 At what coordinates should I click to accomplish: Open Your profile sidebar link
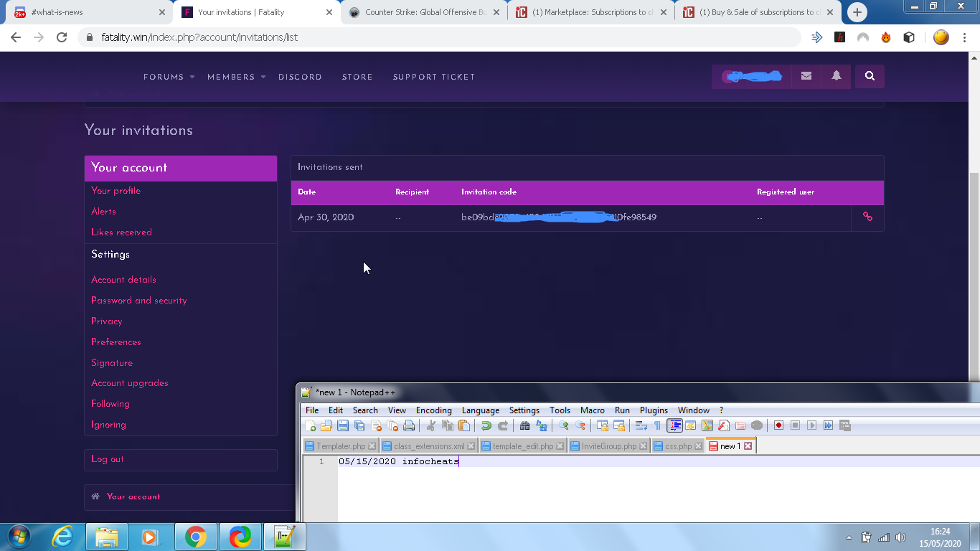(116, 191)
